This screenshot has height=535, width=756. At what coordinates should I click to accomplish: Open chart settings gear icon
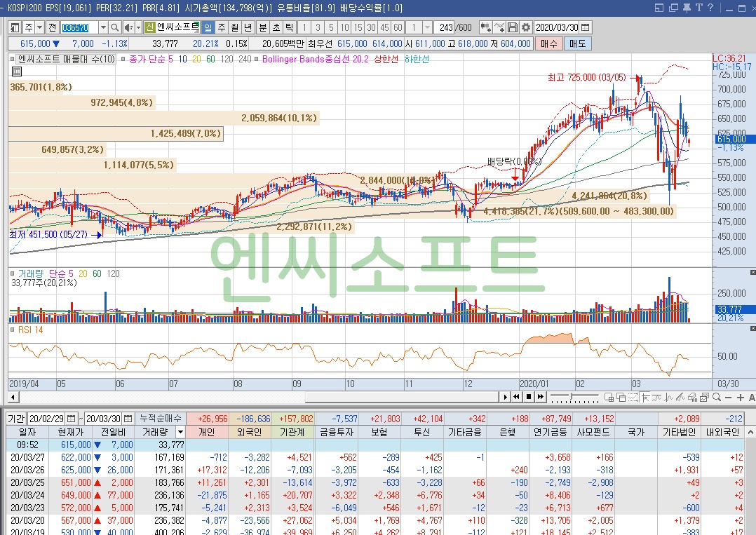tap(525, 27)
